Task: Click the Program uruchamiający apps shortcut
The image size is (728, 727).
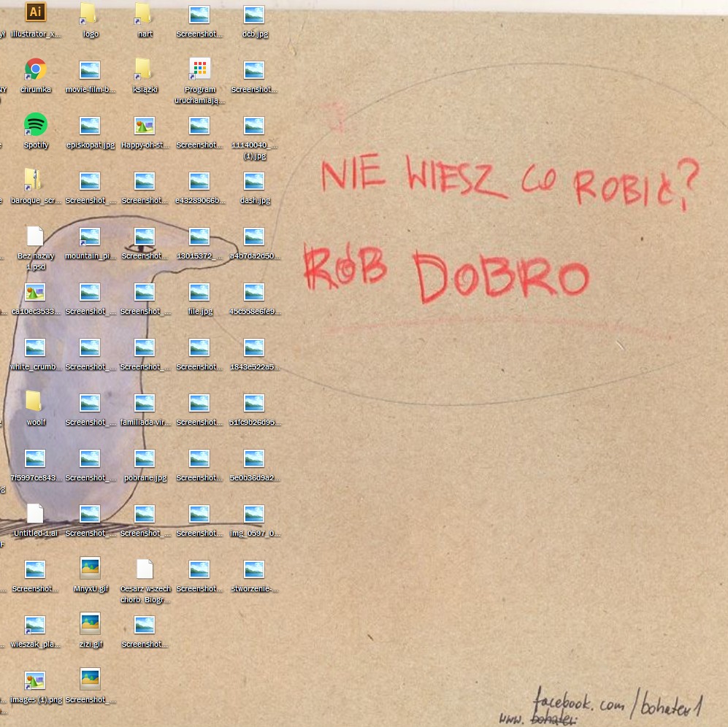Action: click(199, 70)
